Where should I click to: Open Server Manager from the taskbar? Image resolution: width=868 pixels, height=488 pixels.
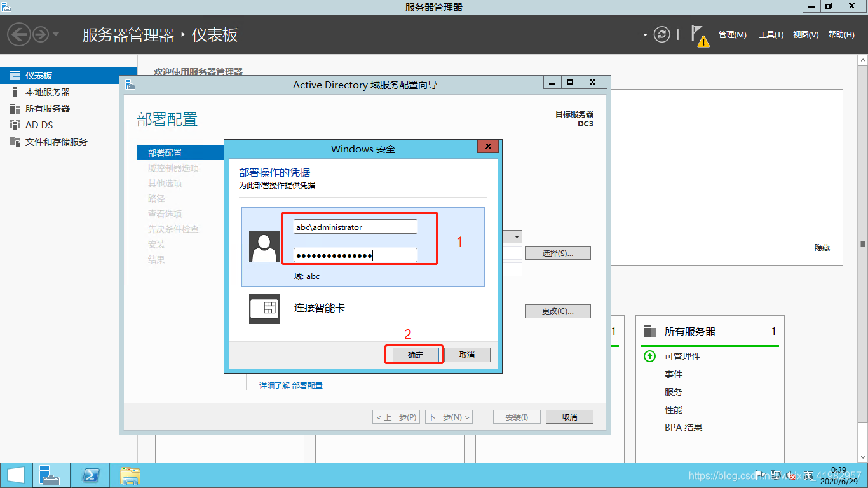pyautogui.click(x=50, y=475)
